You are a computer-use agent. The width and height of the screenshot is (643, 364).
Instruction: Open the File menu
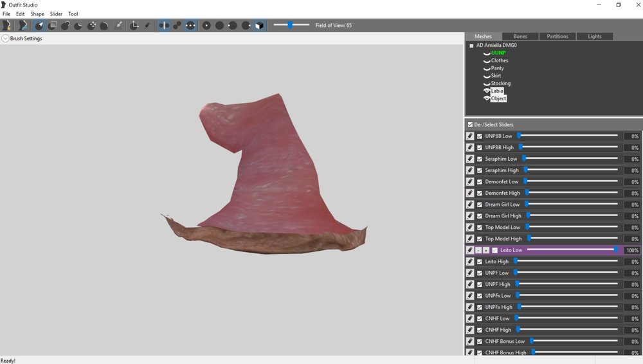point(6,14)
